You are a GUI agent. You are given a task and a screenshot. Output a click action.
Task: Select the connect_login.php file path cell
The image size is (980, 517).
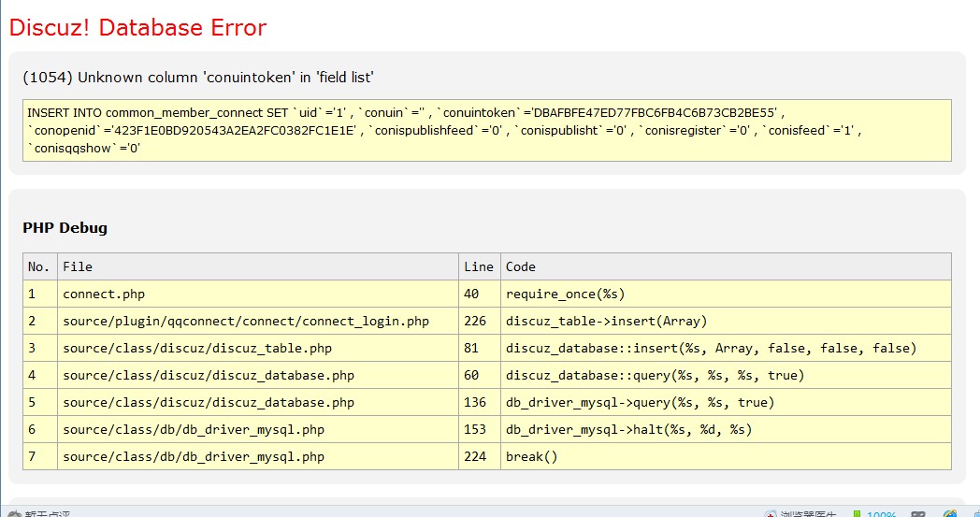246,321
